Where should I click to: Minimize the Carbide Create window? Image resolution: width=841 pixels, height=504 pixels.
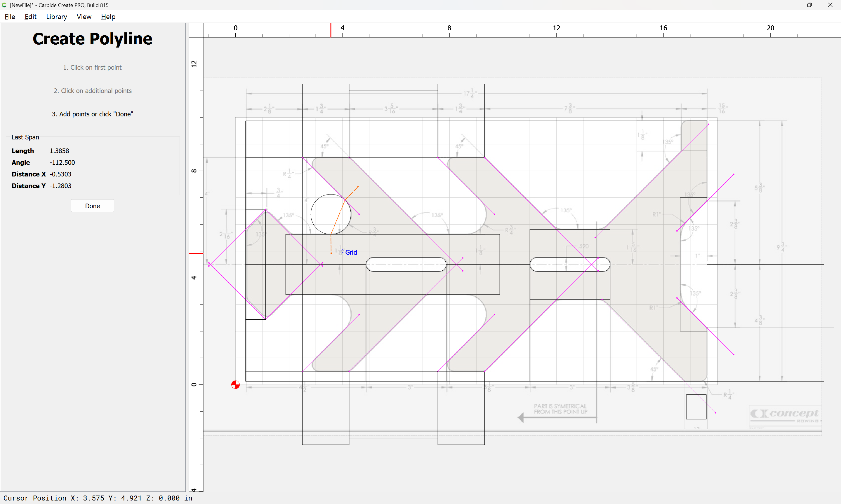pos(789,5)
